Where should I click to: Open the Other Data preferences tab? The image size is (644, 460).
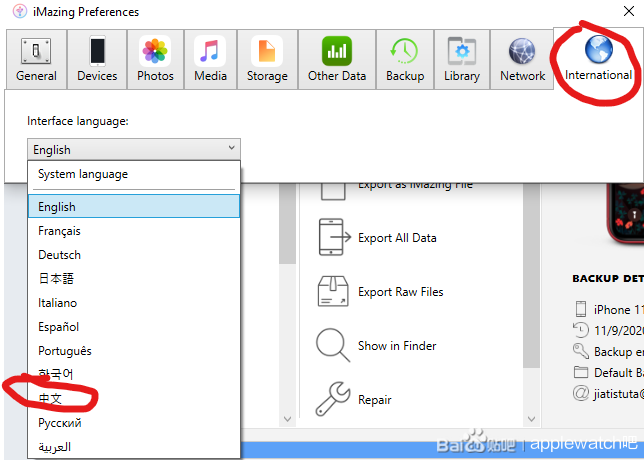pyautogui.click(x=337, y=59)
